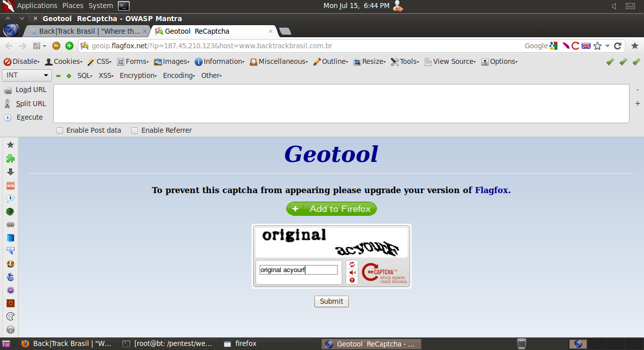Open the SQL HackBar menu
This screenshot has height=350, width=644.
pyautogui.click(x=85, y=75)
